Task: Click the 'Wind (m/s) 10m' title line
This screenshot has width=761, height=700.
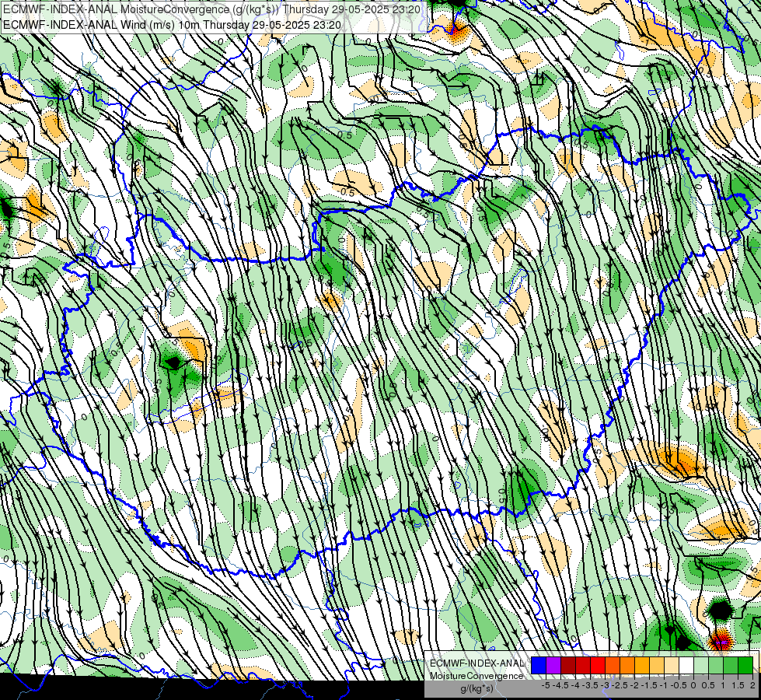Action: coord(172,25)
